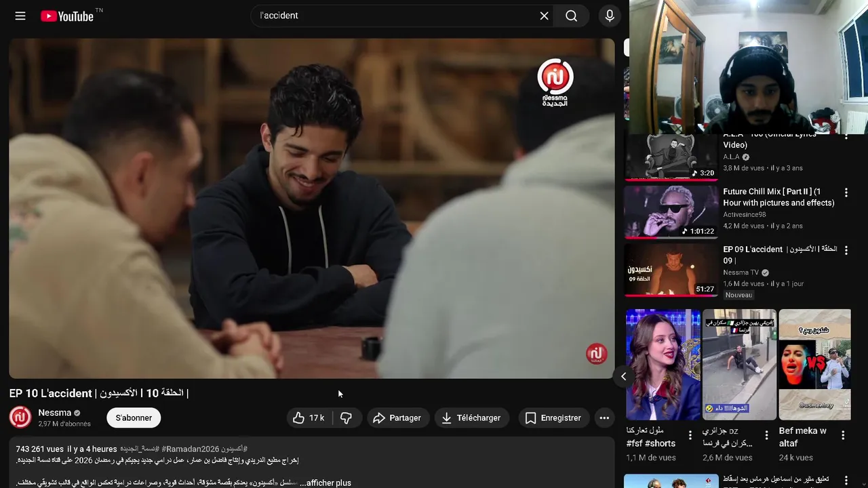This screenshot has height=488, width=868.
Task: Open options menu for Future Chill Mix
Action: [846, 192]
